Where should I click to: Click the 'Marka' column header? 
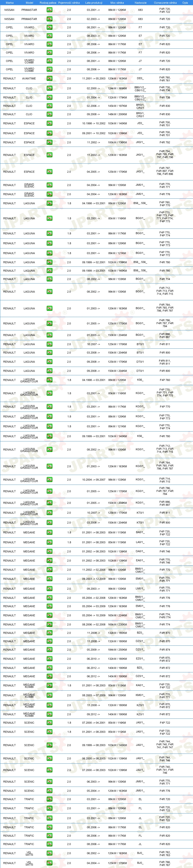pyautogui.click(x=10, y=3)
